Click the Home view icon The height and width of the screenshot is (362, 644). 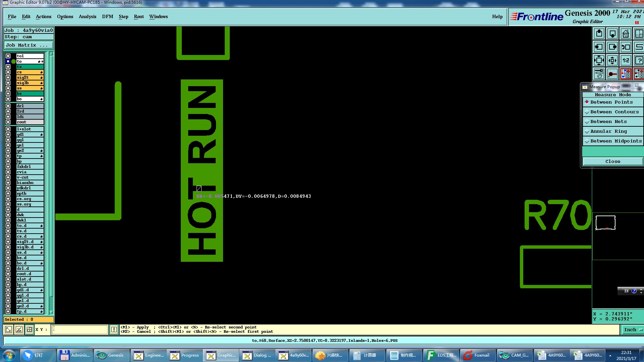click(626, 34)
